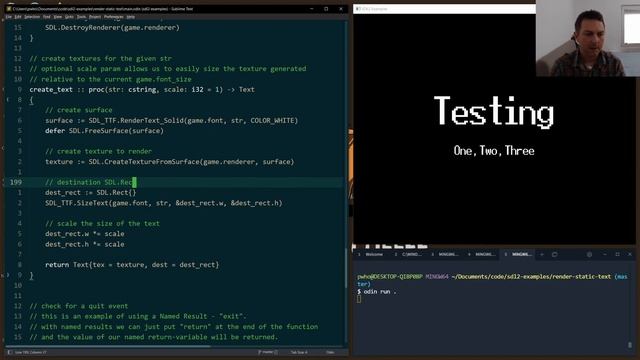
Task: Click the terminal scrollbar thumb
Action: (x=629, y=345)
